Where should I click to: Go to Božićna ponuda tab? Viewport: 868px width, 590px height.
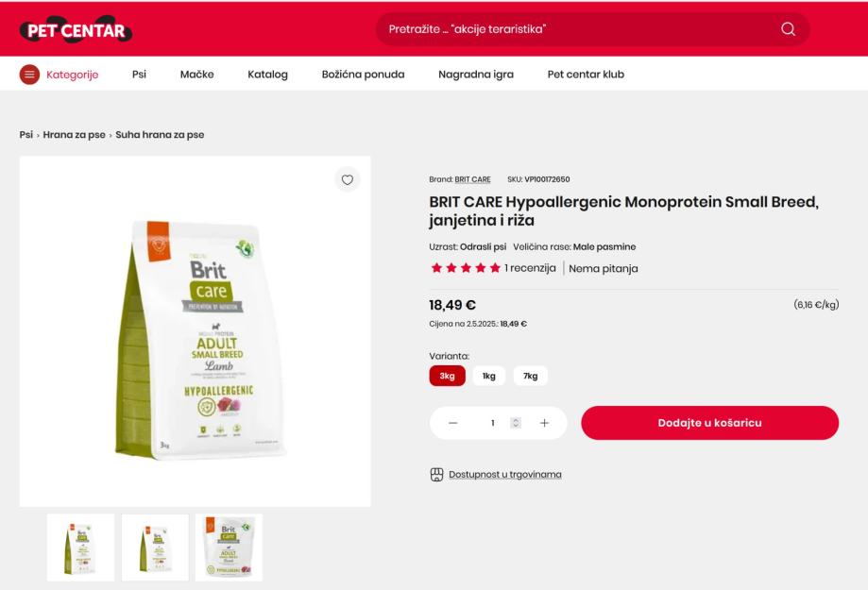(x=363, y=75)
